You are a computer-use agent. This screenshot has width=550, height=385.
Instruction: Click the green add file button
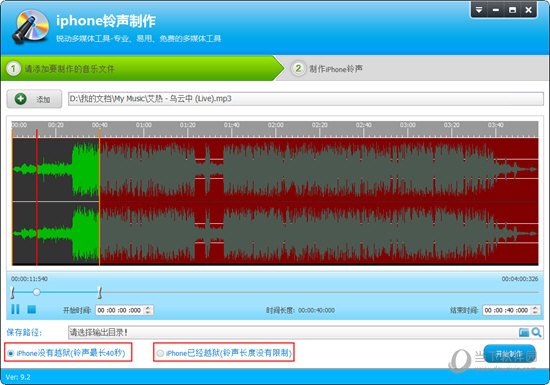click(x=34, y=99)
